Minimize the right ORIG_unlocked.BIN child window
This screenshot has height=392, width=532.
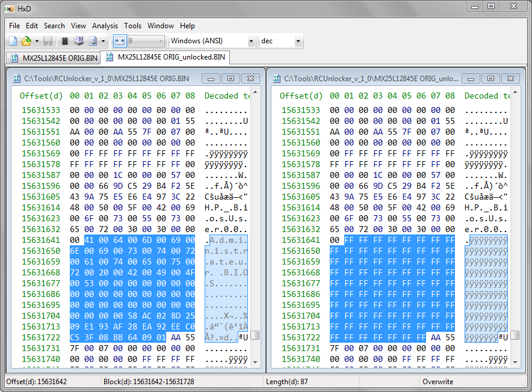(x=471, y=78)
